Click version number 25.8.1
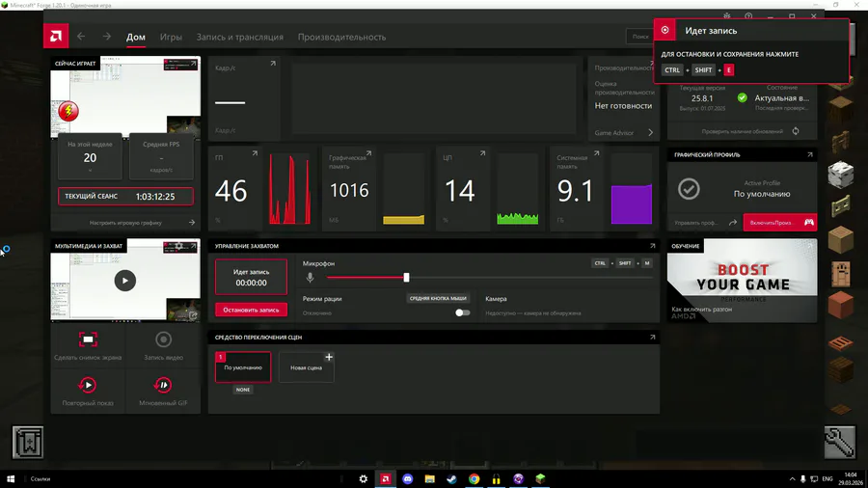The width and height of the screenshot is (868, 488). click(702, 98)
